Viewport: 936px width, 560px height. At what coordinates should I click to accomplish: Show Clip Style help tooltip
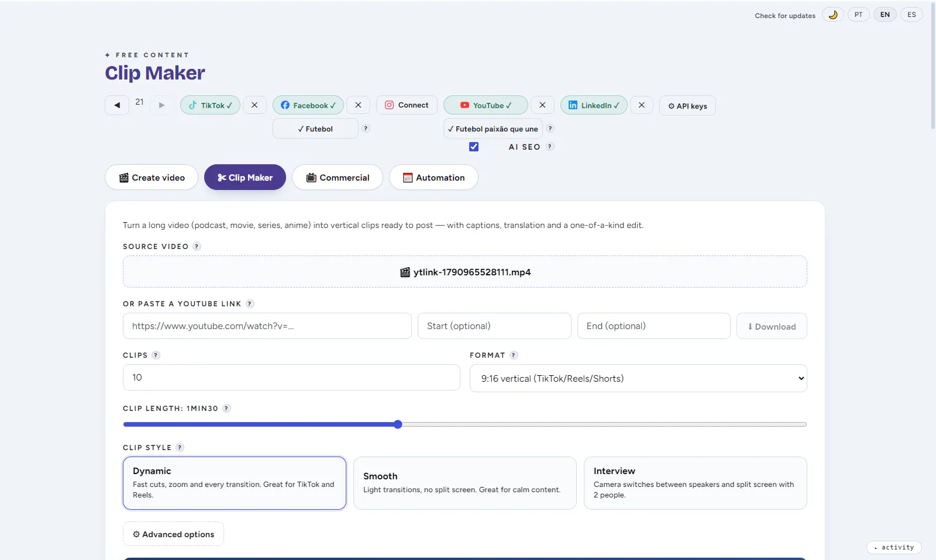pos(180,447)
